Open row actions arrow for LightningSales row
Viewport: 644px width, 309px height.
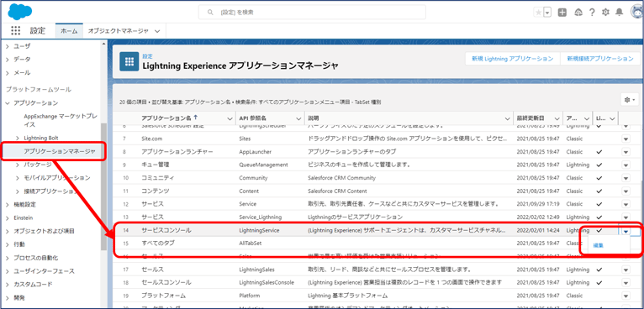pos(626,270)
